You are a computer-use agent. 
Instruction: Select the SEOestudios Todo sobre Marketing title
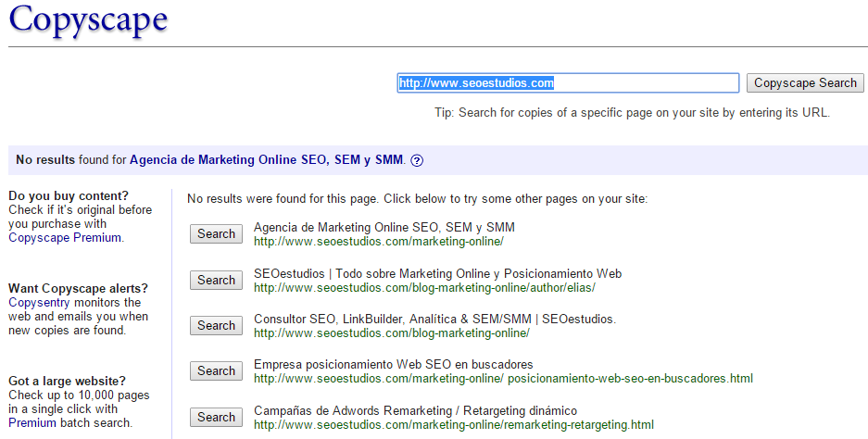[x=437, y=273]
